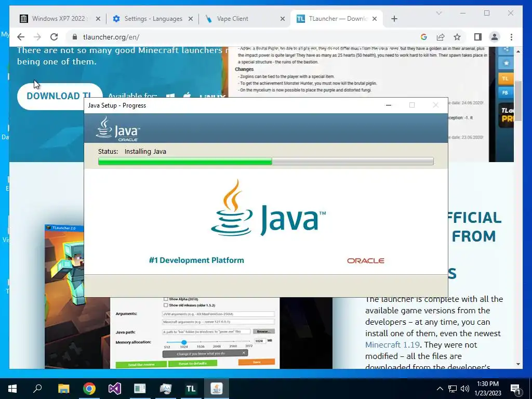The width and height of the screenshot is (532, 399).
Task: Click TL launcher taskbar icon
Action: point(191,389)
